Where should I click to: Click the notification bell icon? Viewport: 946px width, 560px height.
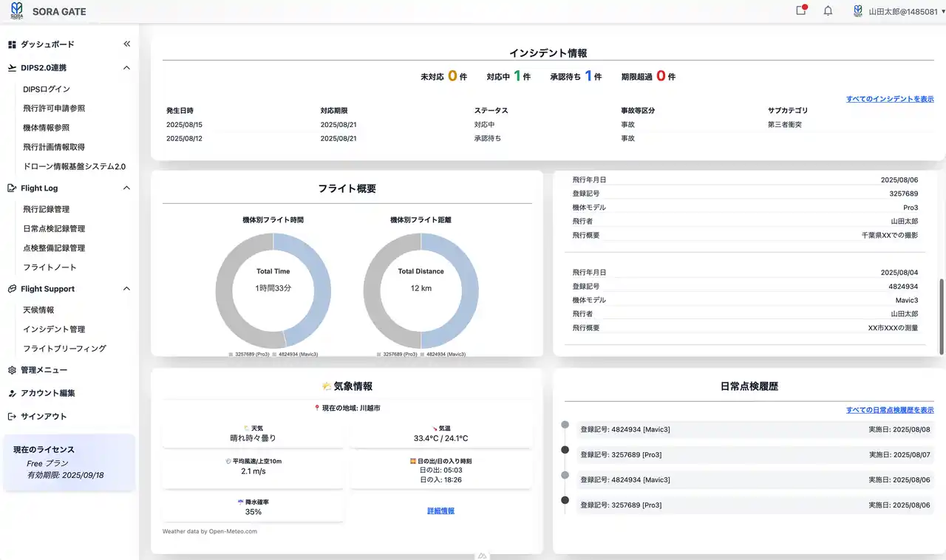click(x=828, y=11)
